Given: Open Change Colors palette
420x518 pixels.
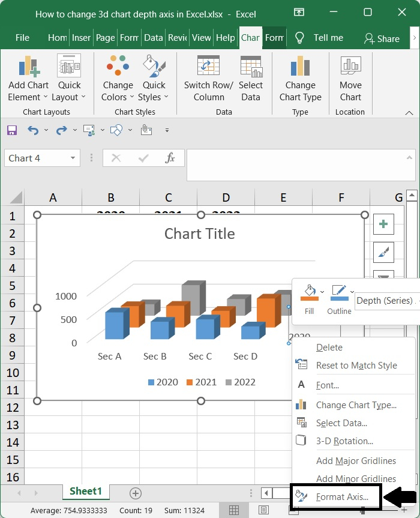Looking at the screenshot, I should pos(118,79).
